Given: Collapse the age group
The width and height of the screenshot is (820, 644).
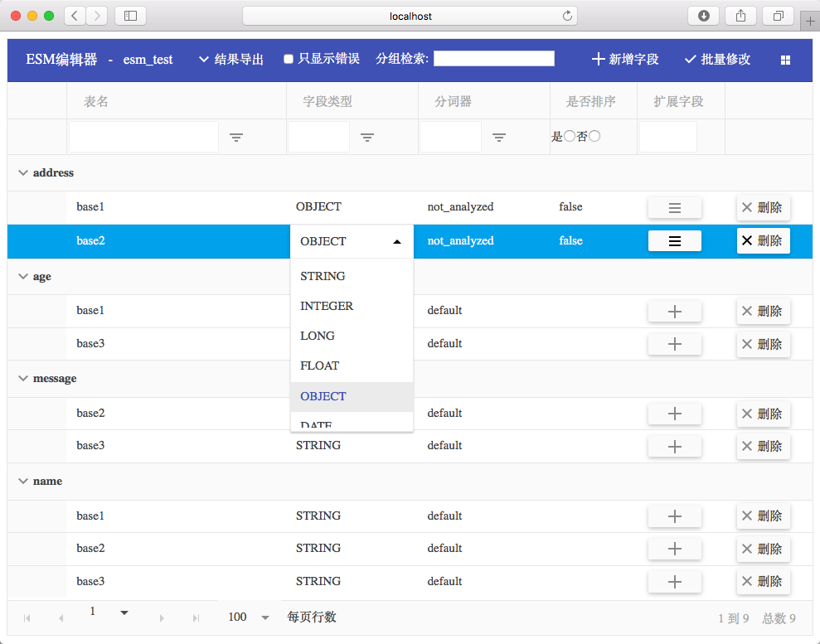Looking at the screenshot, I should 23,276.
